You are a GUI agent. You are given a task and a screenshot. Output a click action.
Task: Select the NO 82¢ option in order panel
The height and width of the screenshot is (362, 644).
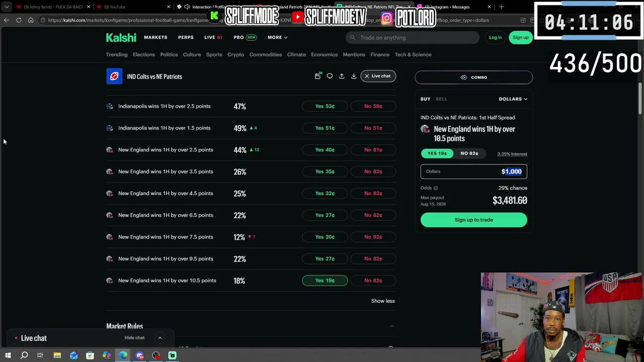[469, 153]
